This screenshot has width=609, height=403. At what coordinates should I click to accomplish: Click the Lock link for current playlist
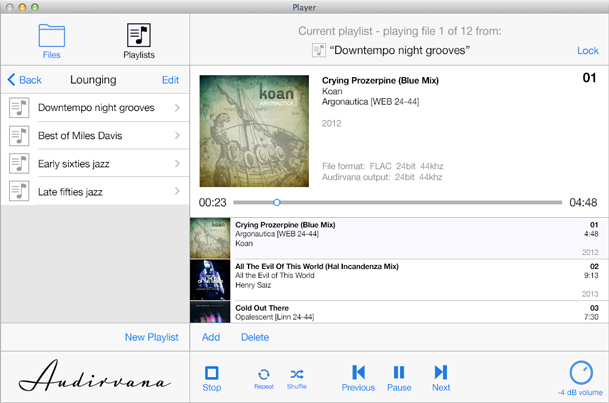point(588,50)
